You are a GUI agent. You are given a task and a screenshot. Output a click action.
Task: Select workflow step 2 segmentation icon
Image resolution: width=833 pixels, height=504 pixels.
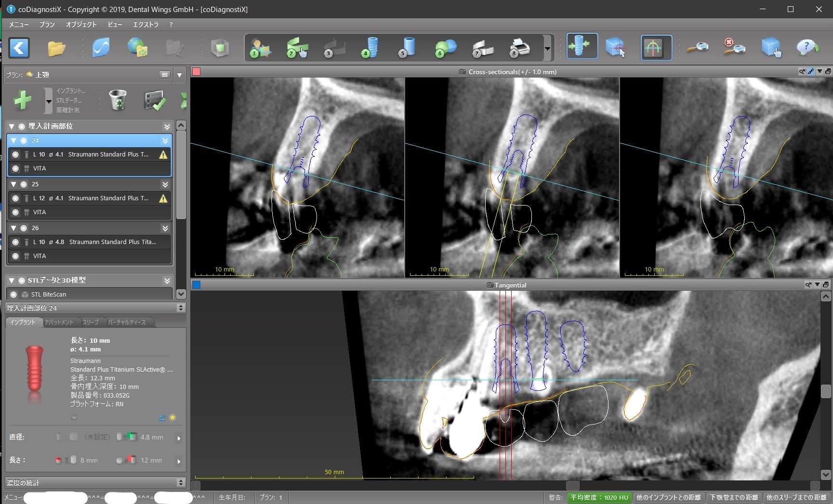click(297, 48)
